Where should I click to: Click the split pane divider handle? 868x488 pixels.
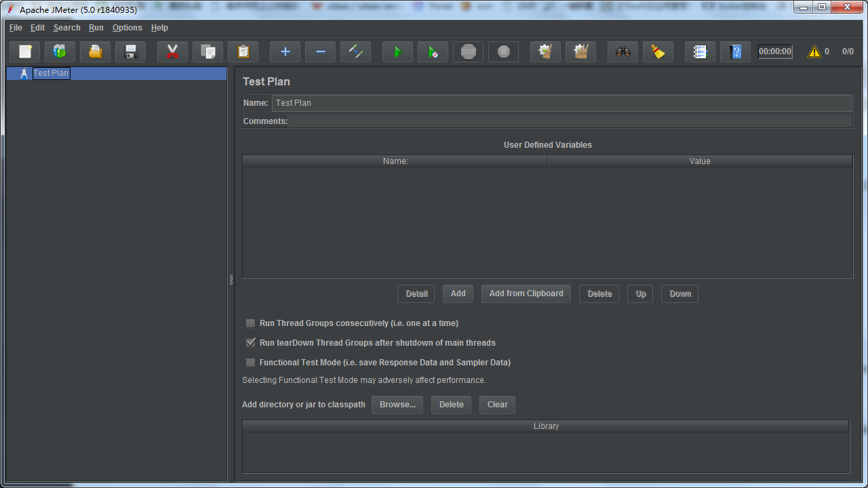[231, 279]
